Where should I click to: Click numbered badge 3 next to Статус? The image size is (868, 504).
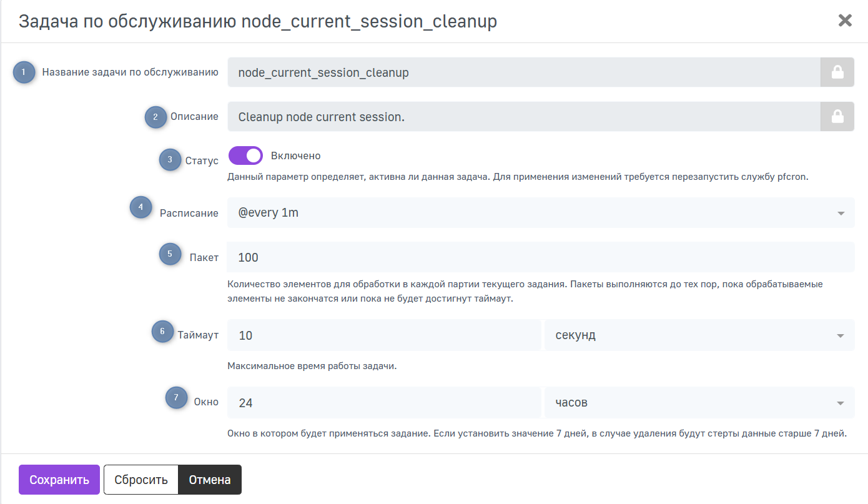[x=170, y=159]
